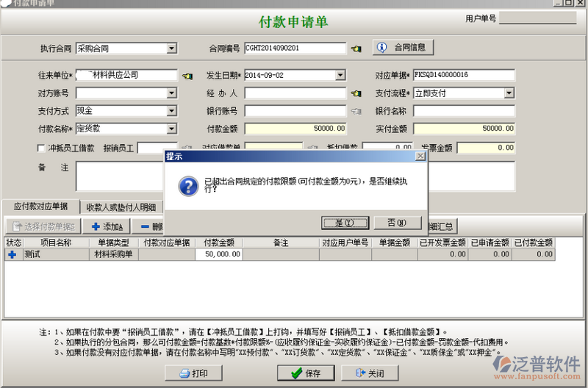This screenshot has height=388, width=588.
Task: Click the 保存 save button
Action: tap(306, 373)
